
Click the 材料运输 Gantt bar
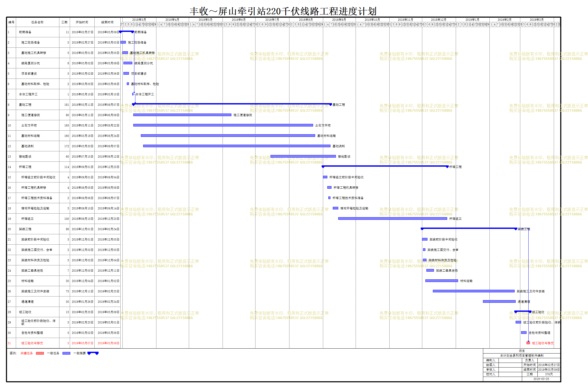(x=442, y=281)
